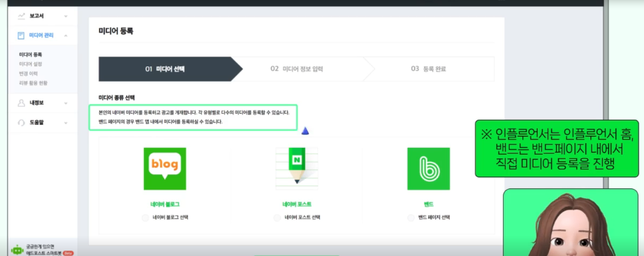Viewport: 644px width, 256px height.
Task: Click the Naver Post pencil logo
Action: pos(297,169)
